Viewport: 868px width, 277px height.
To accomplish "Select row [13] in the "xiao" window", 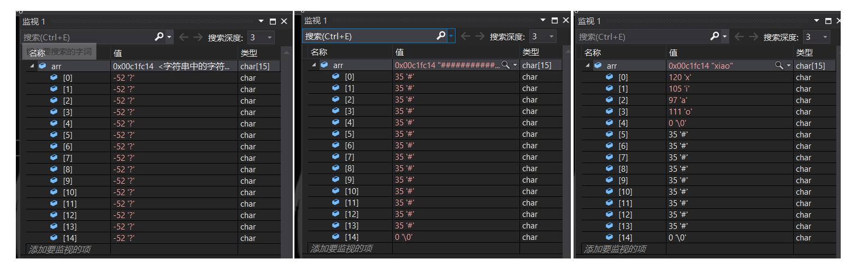I will (x=709, y=226).
